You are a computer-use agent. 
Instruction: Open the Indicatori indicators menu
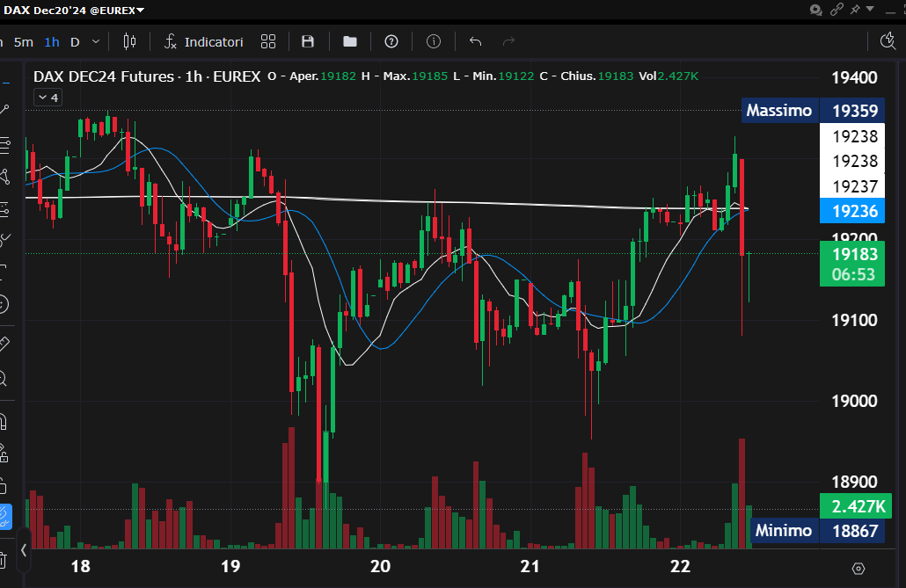(204, 41)
